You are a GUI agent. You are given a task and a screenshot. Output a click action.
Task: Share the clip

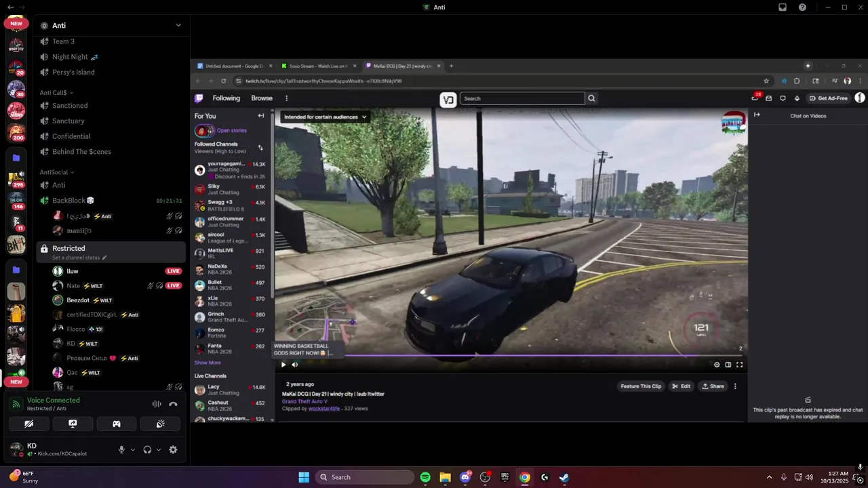coord(713,386)
